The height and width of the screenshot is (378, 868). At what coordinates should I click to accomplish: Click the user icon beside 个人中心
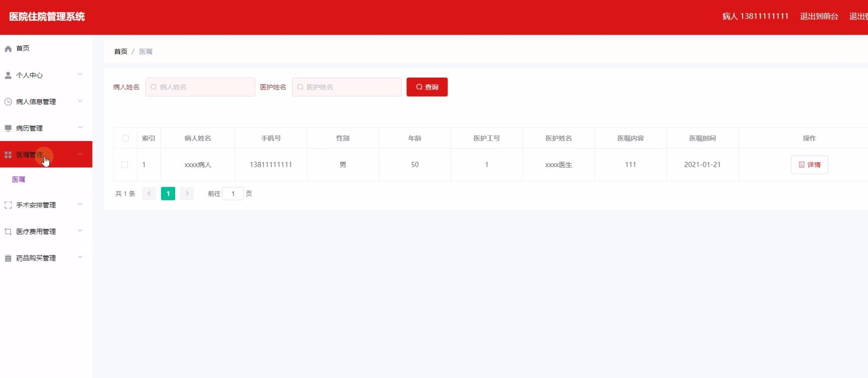(x=8, y=76)
